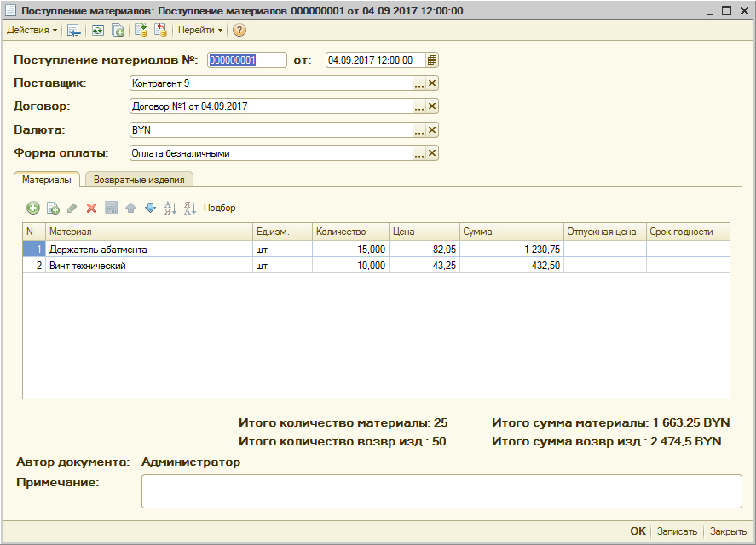Click the unpost document toolbar icon
The width and height of the screenshot is (756, 545).
coord(160,30)
